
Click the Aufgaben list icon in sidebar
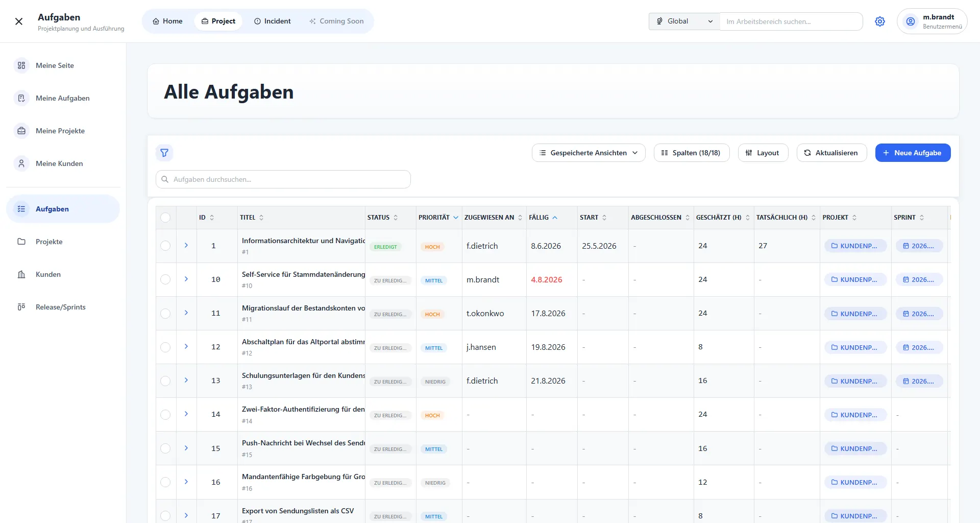(x=21, y=209)
